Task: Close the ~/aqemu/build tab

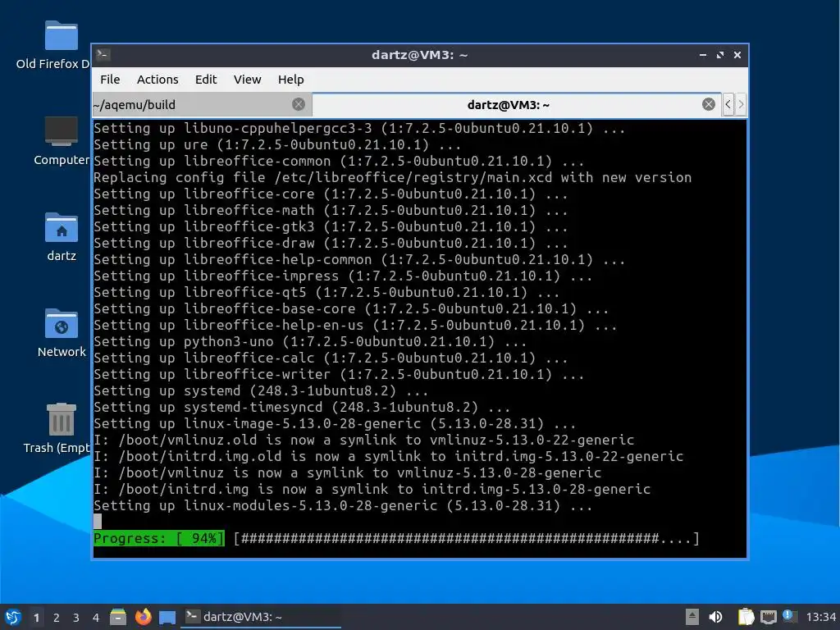Action: click(x=299, y=104)
